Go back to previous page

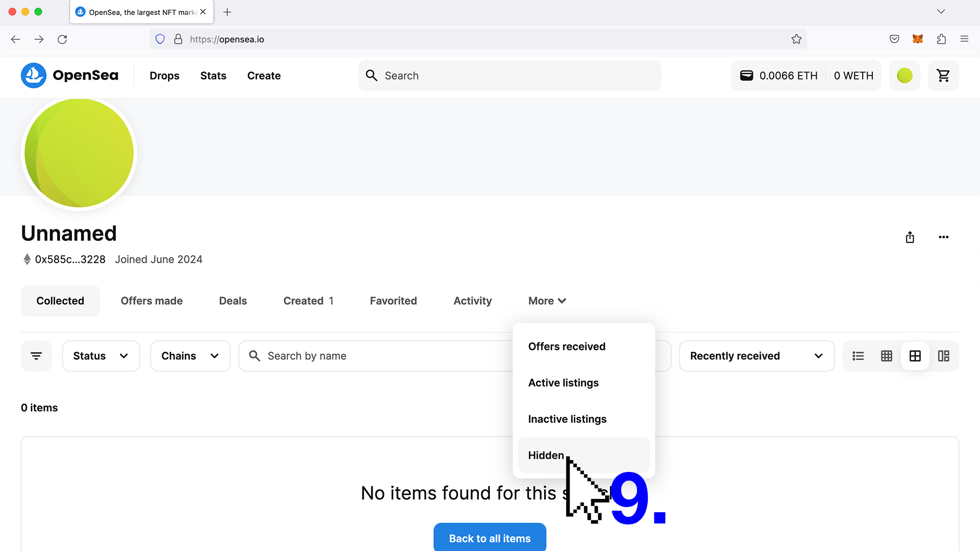pos(15,39)
